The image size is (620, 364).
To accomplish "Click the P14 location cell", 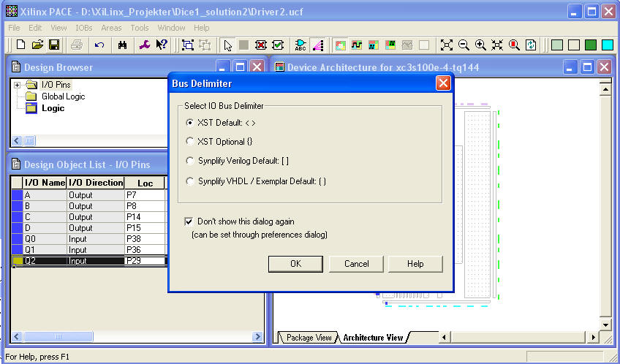I will tap(144, 217).
